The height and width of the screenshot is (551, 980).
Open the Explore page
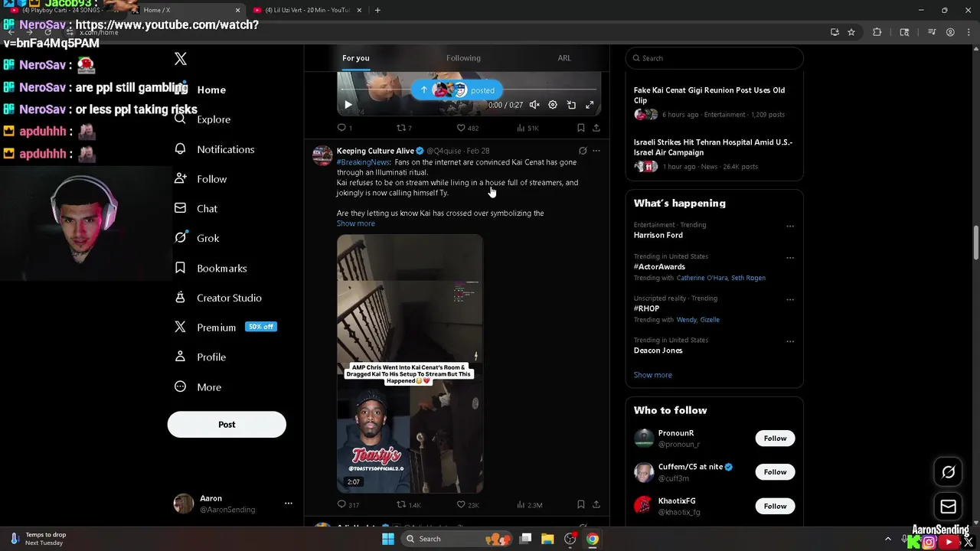coord(203,119)
